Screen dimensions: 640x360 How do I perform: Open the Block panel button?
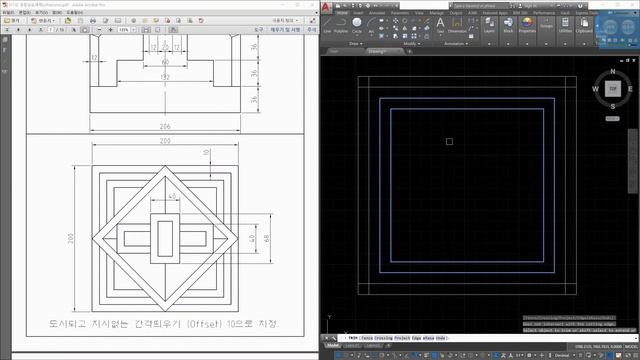tap(508, 26)
